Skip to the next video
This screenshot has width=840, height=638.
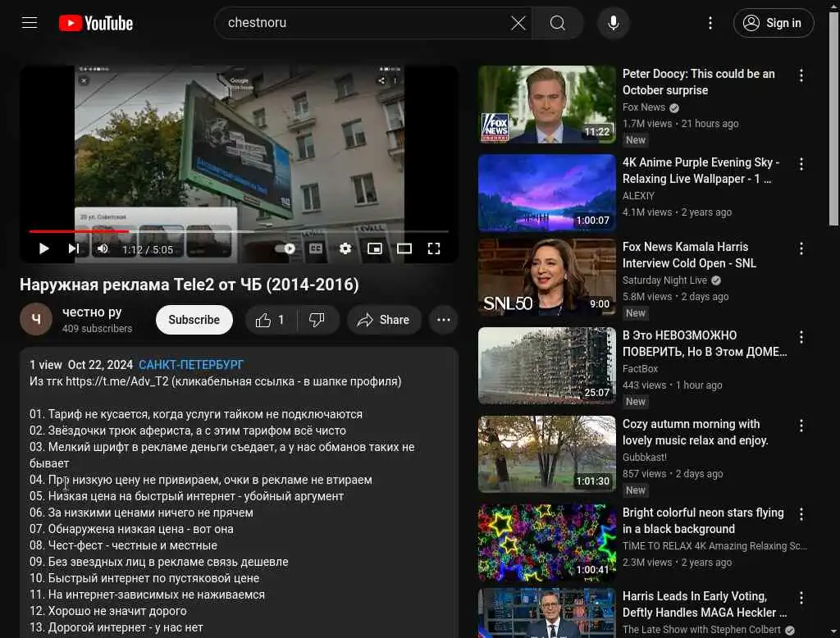tap(73, 248)
